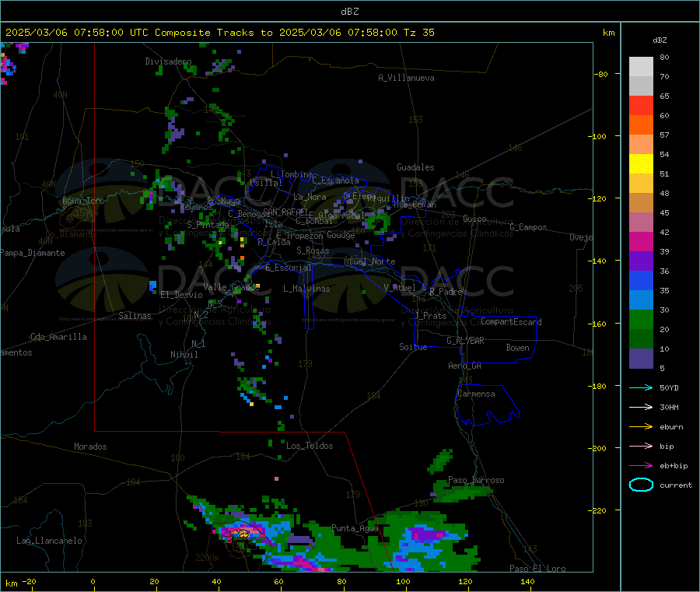The image size is (700, 592).
Task: Click the 'dBZ' title at the top
Action: [x=349, y=12]
